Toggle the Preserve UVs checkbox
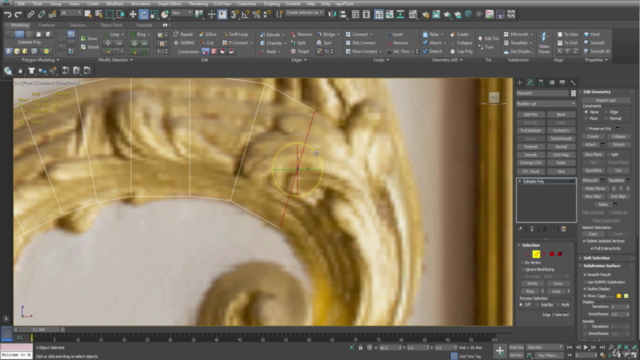Image resolution: width=640 pixels, height=360 pixels. 587,129
